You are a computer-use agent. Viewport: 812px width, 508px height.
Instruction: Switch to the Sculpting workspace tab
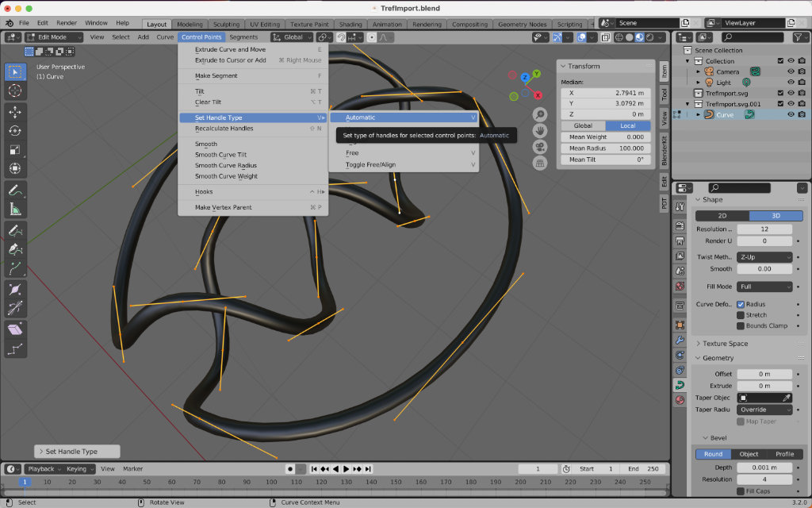226,25
